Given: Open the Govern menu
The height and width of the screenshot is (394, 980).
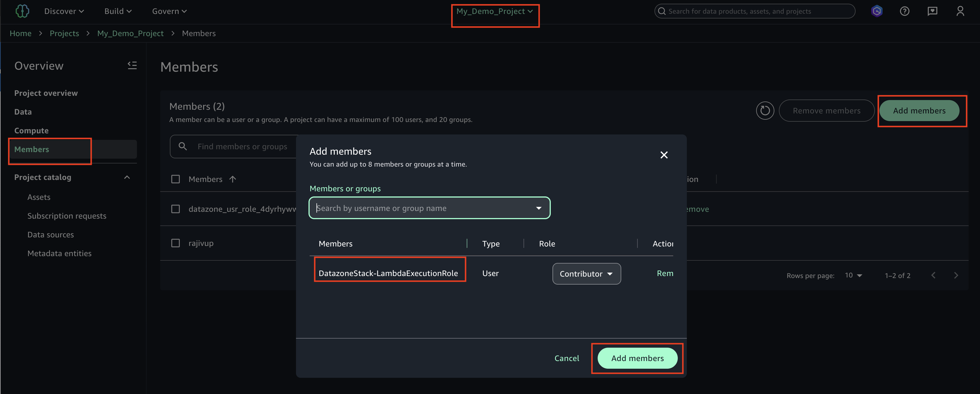Looking at the screenshot, I should (x=169, y=11).
